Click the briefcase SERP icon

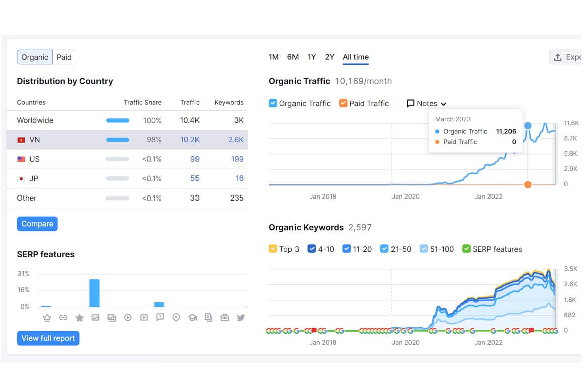coord(225,318)
